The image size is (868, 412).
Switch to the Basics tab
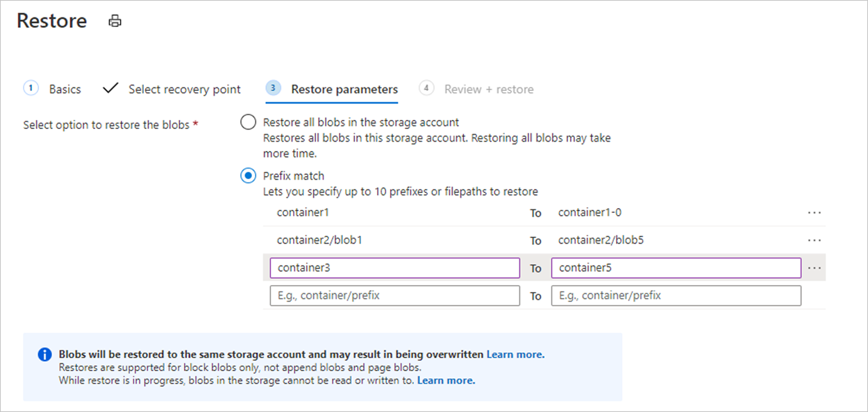[65, 89]
